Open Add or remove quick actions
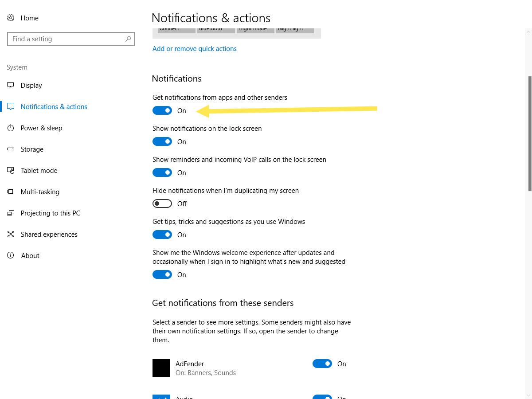Image resolution: width=532 pixels, height=399 pixels. [x=194, y=48]
